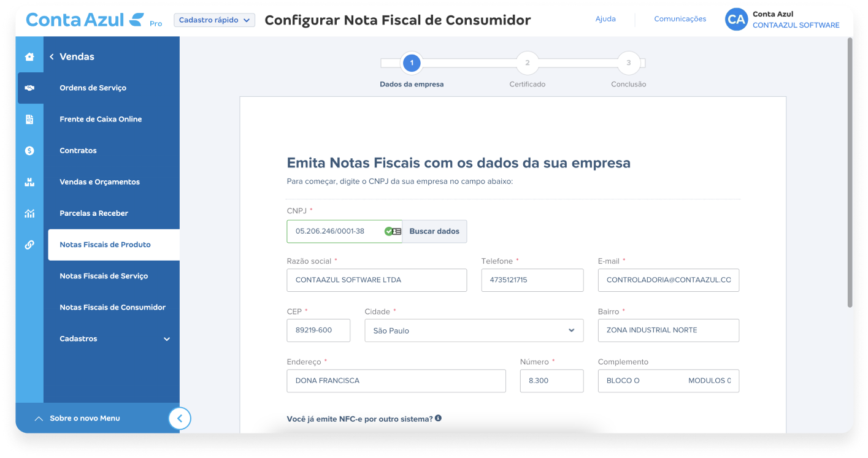Open the dollar coin financial icon

[x=29, y=151]
